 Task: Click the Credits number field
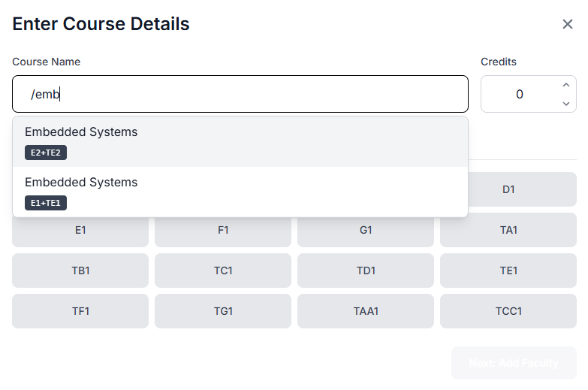(529, 94)
